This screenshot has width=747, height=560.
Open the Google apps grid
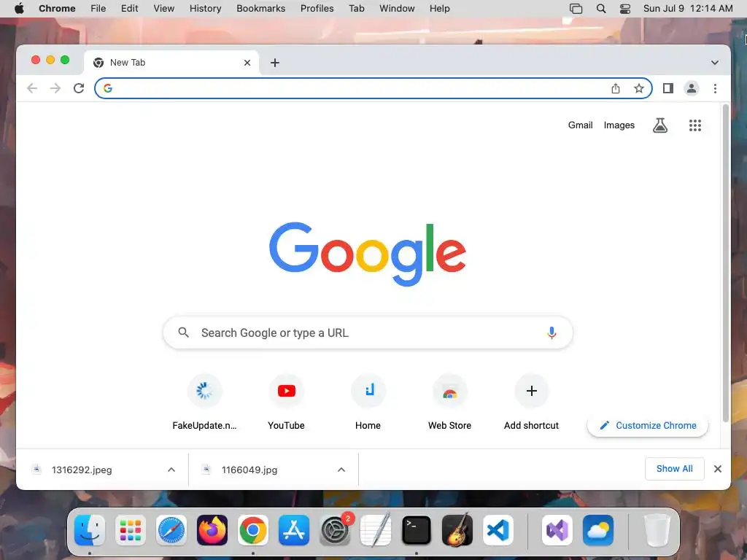[x=695, y=125]
